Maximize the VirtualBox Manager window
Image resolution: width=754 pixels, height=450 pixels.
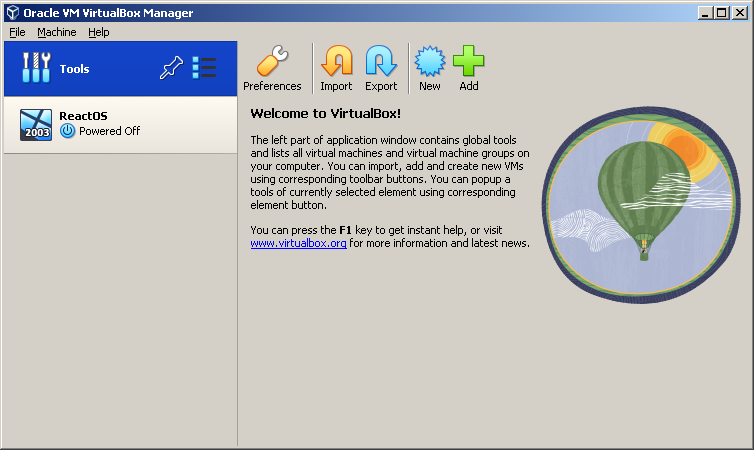722,13
